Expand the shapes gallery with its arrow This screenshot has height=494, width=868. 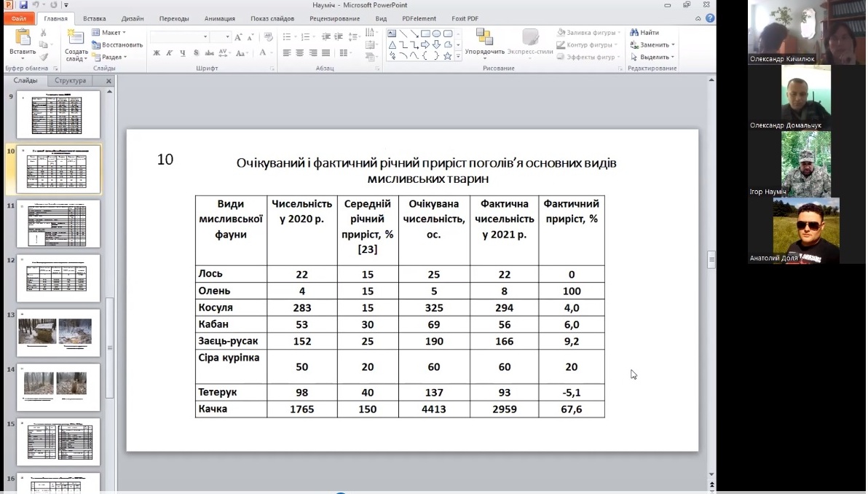[457, 55]
